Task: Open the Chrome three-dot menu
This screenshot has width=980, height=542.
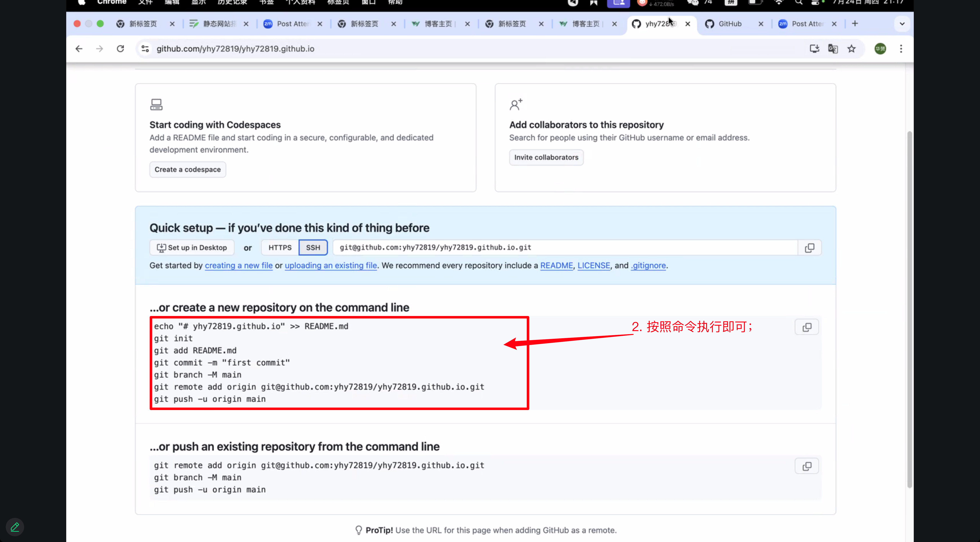Action: click(901, 49)
